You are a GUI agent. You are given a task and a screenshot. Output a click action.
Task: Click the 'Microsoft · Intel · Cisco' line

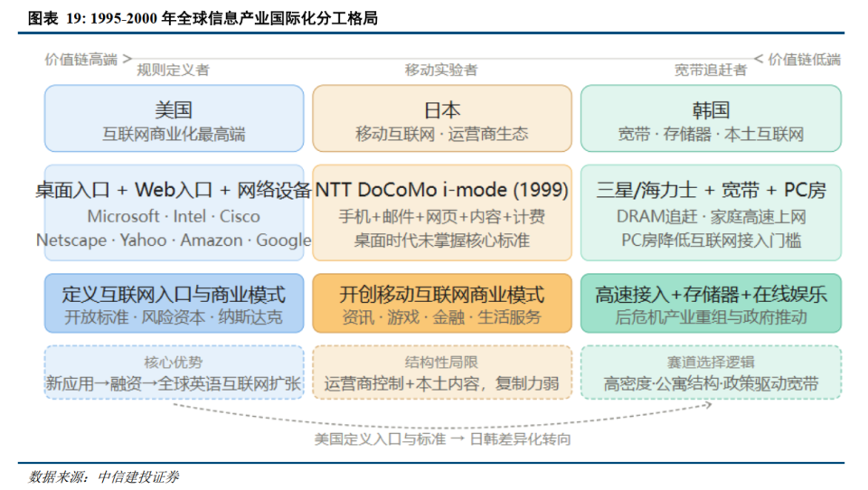[174, 216]
